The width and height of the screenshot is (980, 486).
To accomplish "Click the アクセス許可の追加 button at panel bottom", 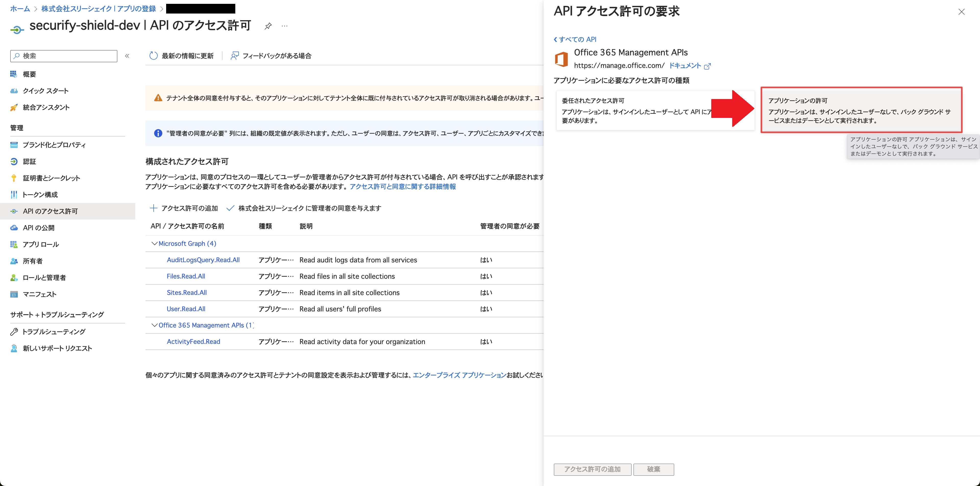I will (592, 469).
